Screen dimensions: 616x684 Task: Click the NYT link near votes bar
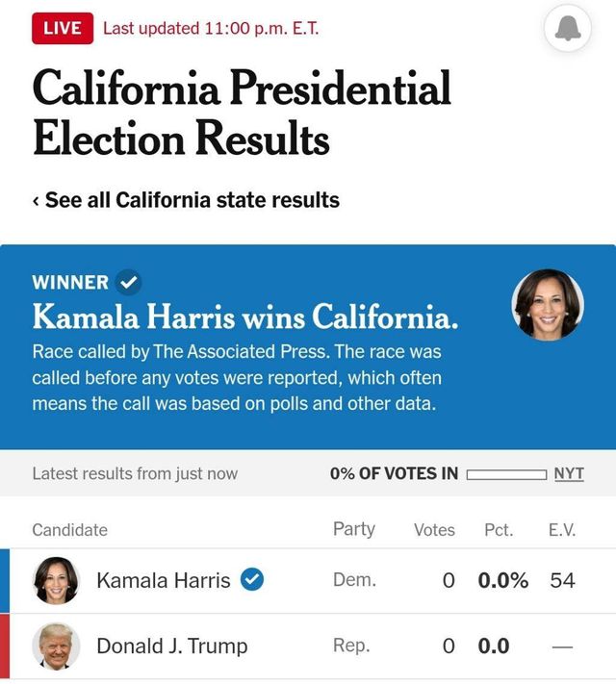point(569,473)
